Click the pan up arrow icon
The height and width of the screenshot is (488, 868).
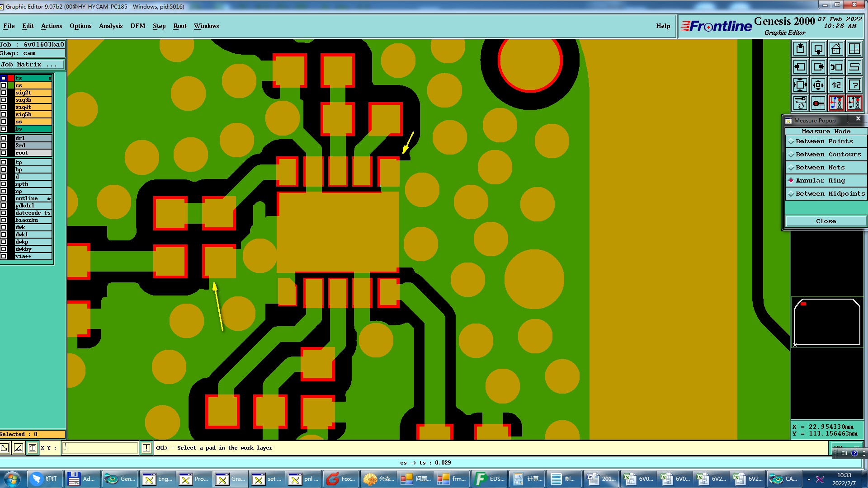(800, 49)
